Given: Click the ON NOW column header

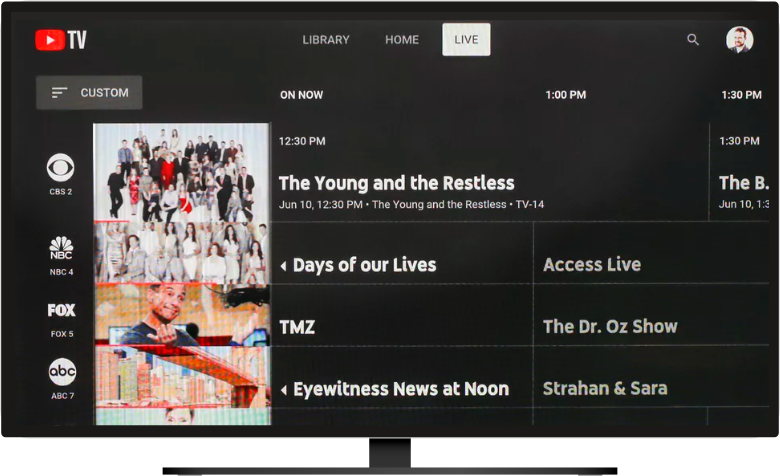Looking at the screenshot, I should pyautogui.click(x=301, y=95).
